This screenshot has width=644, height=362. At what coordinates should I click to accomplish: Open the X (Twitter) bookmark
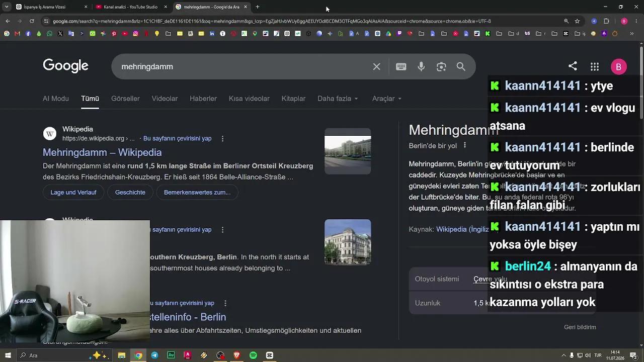(60, 34)
